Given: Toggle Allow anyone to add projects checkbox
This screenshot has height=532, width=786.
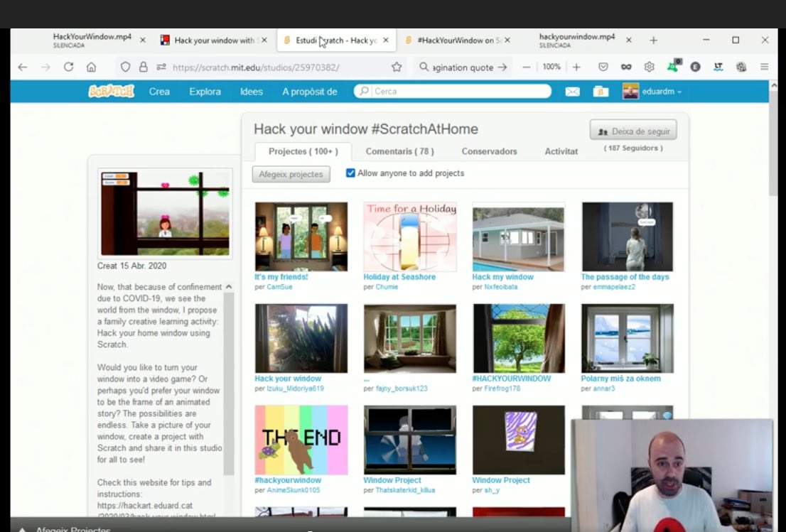Looking at the screenshot, I should pyautogui.click(x=350, y=173).
